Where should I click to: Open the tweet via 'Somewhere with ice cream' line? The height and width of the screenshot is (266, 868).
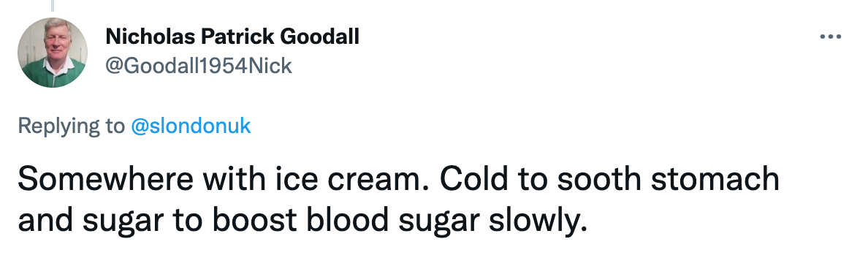398,180
